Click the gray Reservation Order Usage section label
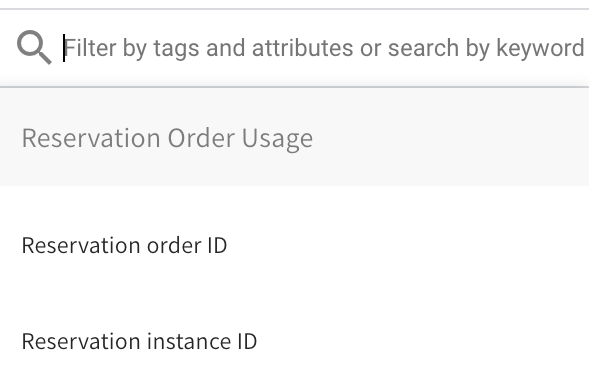Screen dimensions: 589x368 [x=167, y=139]
